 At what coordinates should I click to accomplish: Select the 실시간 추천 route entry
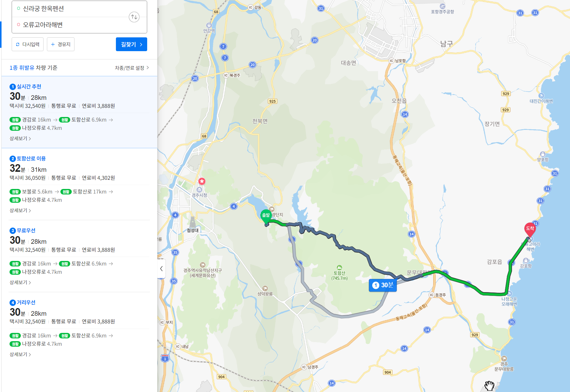[x=79, y=112]
